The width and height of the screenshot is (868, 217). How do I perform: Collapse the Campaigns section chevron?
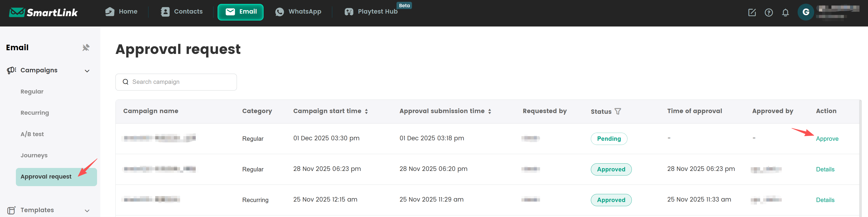[87, 70]
